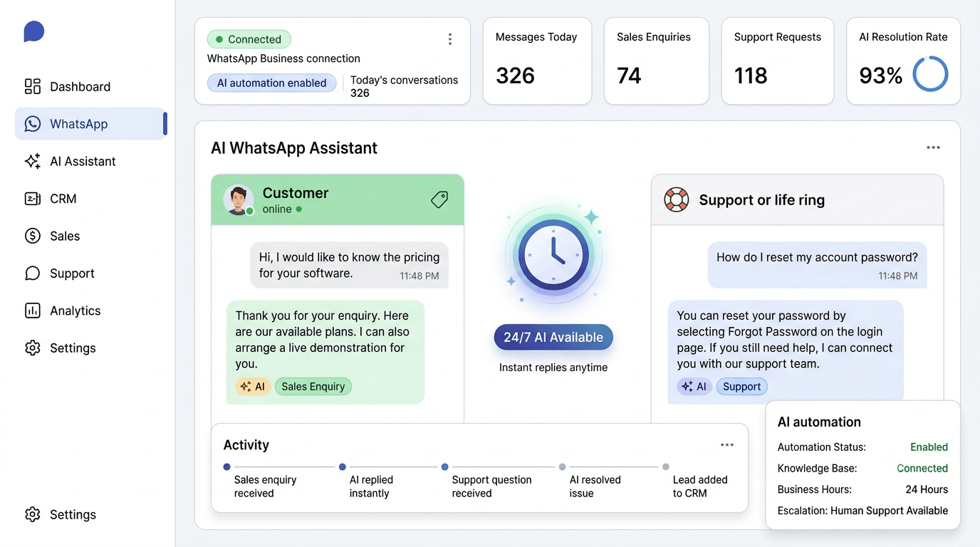The image size is (980, 547).
Task: Open the CRM section
Action: (x=63, y=199)
